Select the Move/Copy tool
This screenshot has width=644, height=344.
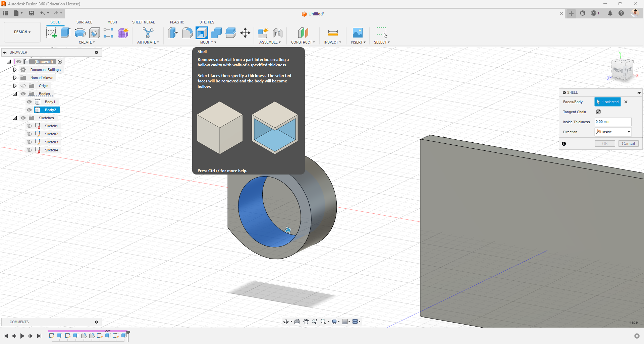(245, 33)
